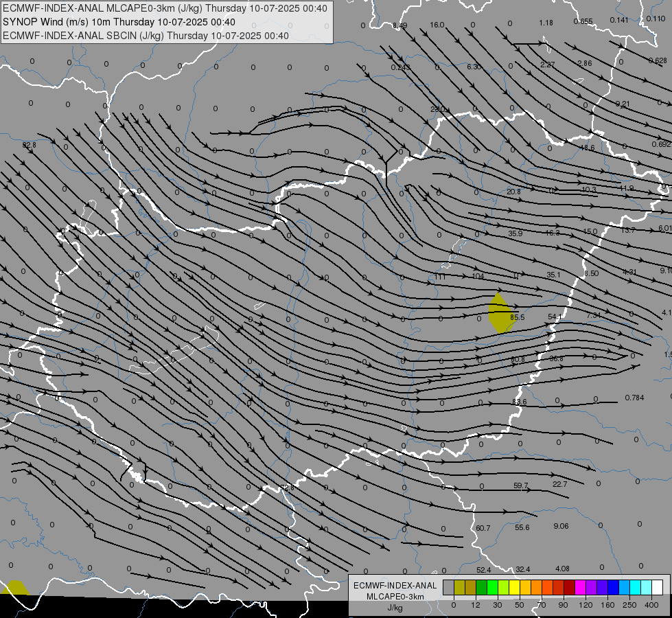Click the map value 55.6
Viewport: 672px width, 618px height.
click(x=522, y=527)
